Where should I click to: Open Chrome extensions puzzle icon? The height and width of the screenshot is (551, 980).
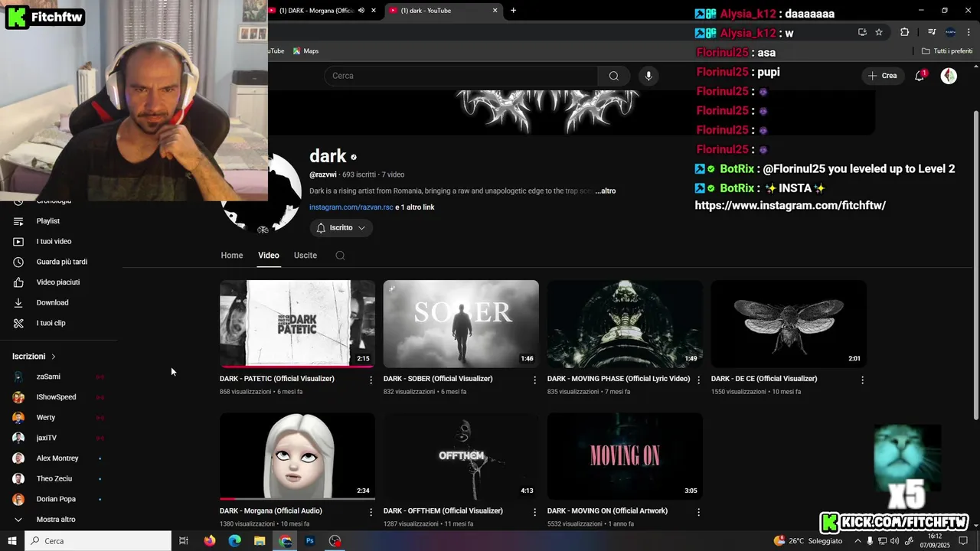904,32
